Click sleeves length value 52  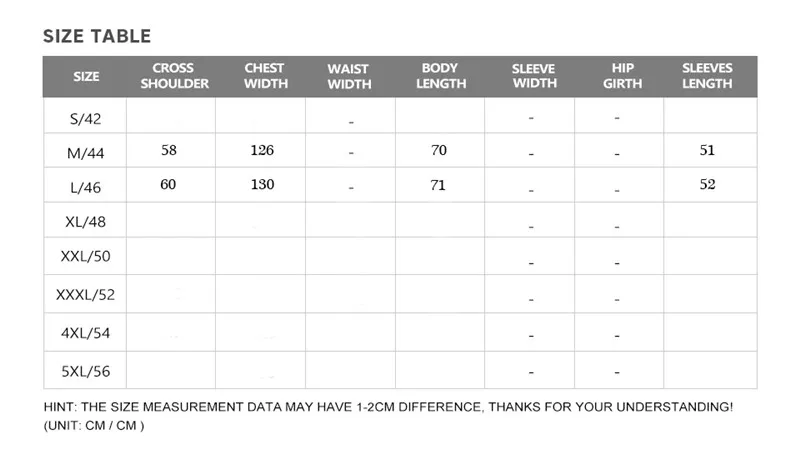[707, 184]
